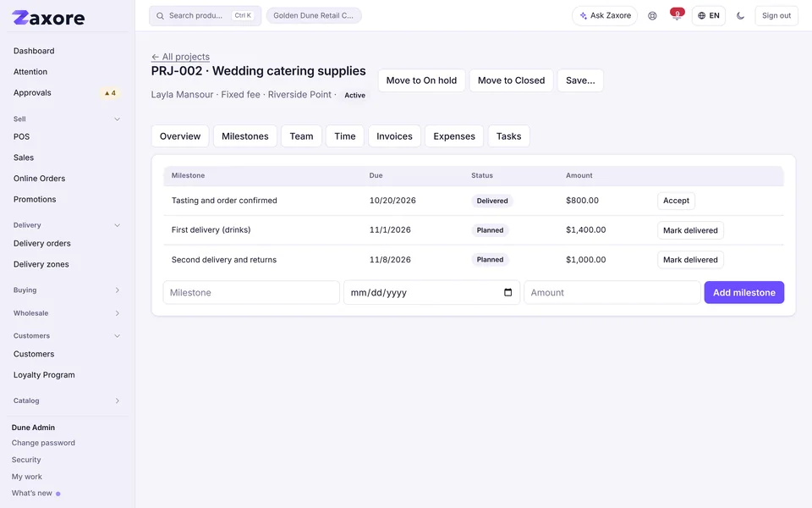This screenshot has height=508, width=812.
Task: Open Delivery zones in the sidebar
Action: click(x=41, y=264)
